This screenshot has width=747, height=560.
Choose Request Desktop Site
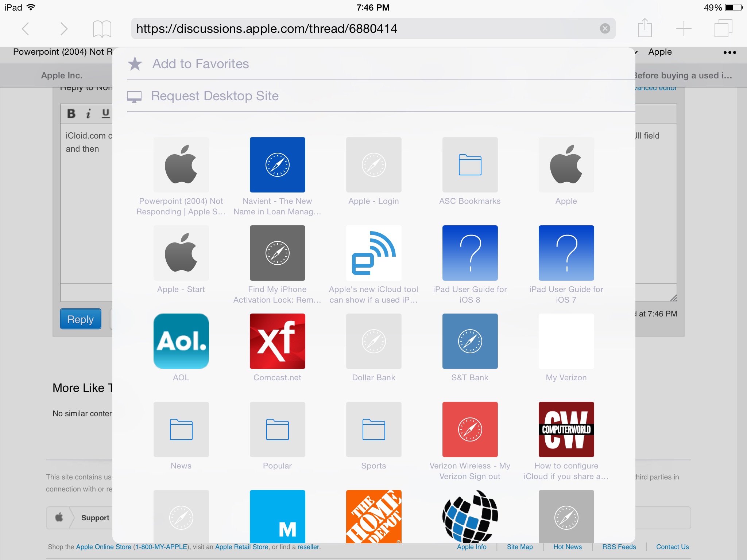(x=214, y=96)
